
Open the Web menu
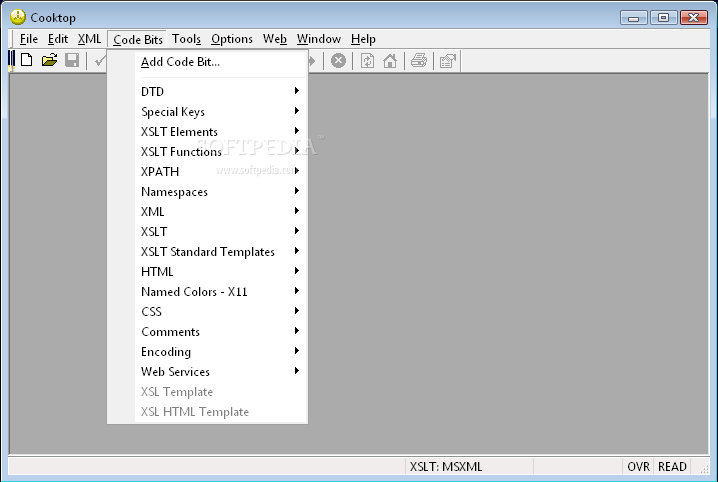coord(275,39)
